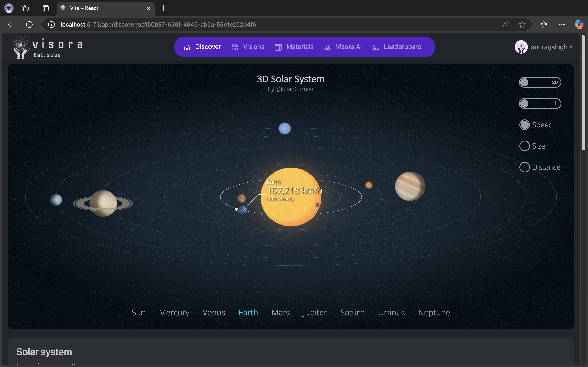Click the Discover home icon
Image resolution: width=588 pixels, height=367 pixels.
(187, 47)
